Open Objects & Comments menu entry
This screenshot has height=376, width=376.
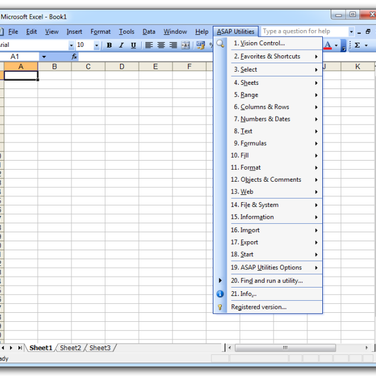(274, 180)
